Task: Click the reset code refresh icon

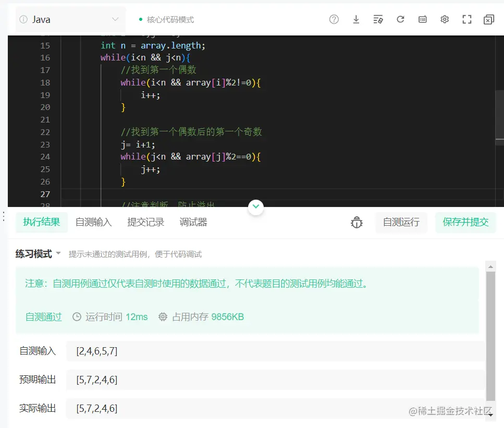Action: click(400, 20)
